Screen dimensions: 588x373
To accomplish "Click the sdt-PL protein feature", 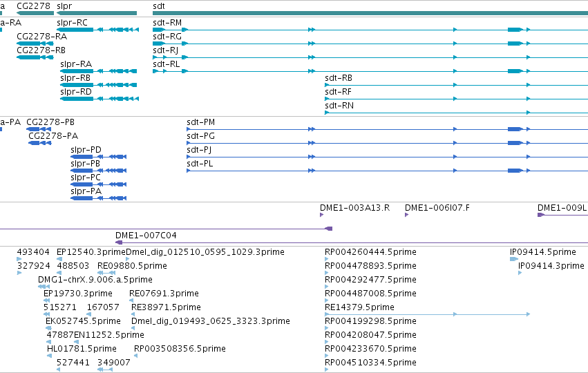I will click(388, 171).
